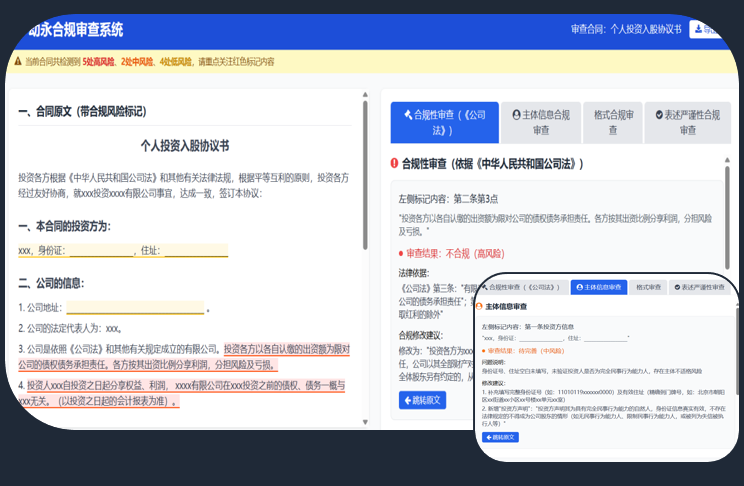744x486 pixels.
Task: Click the left contract pane scrollbar thumb
Action: 365,175
